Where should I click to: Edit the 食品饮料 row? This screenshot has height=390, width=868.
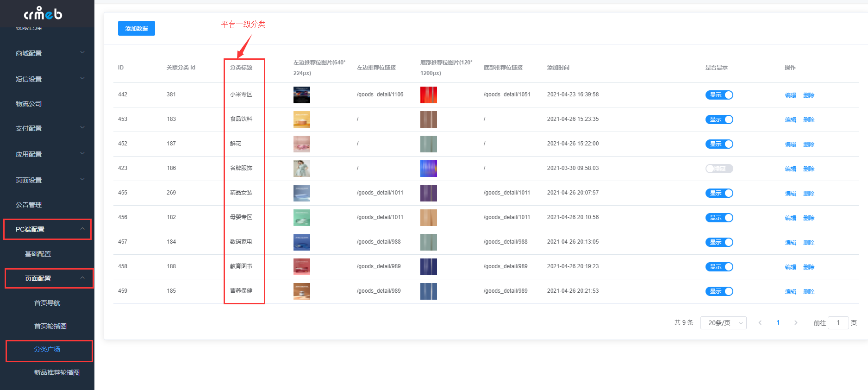pos(791,120)
